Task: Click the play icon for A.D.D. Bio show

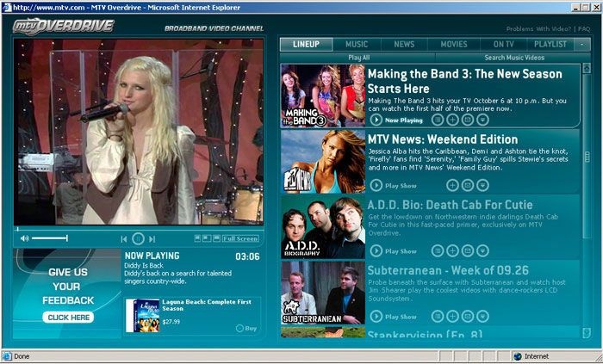Action: tap(376, 250)
